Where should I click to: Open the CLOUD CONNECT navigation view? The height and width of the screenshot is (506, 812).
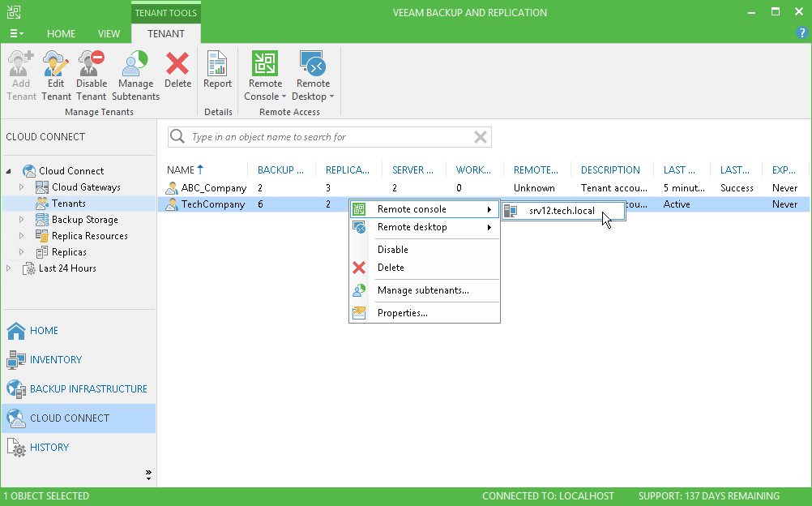pos(79,418)
